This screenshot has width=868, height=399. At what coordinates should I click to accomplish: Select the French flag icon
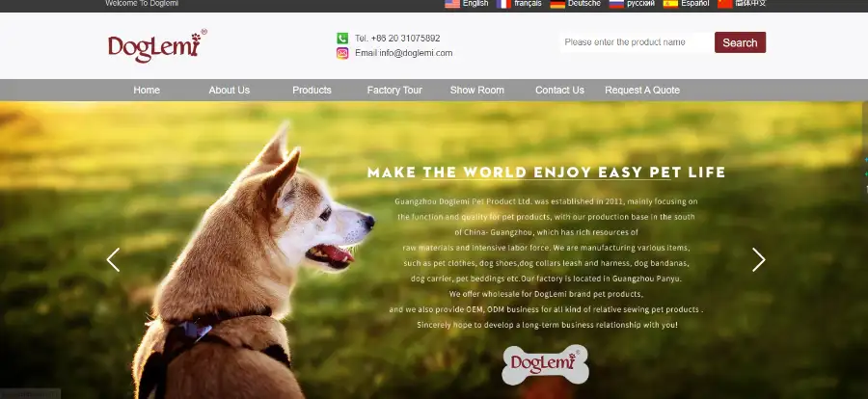pos(503,4)
